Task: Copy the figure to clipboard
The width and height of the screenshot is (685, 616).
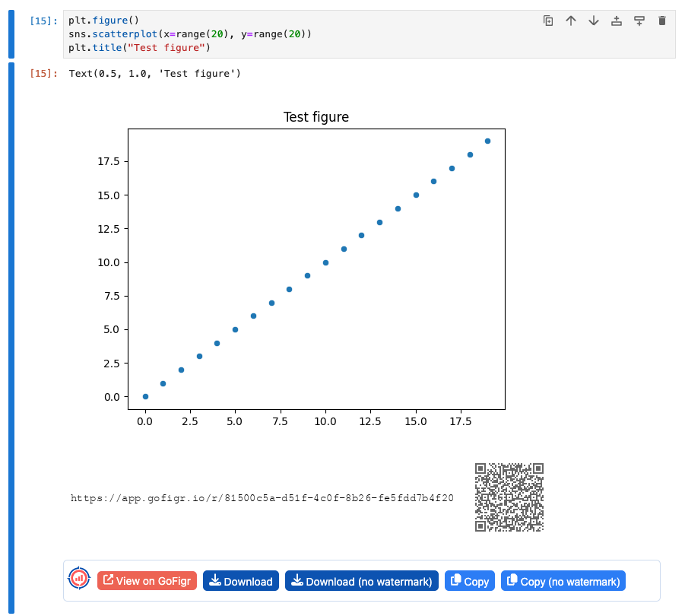Action: click(x=469, y=580)
